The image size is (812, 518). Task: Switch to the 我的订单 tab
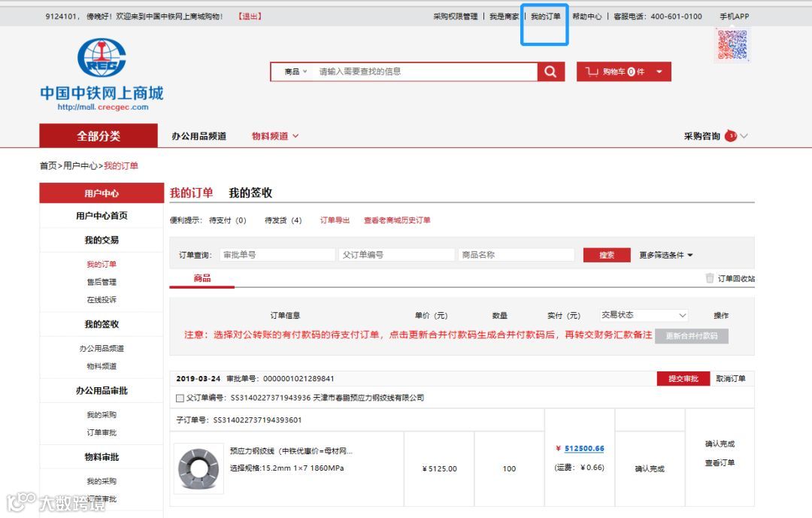tap(191, 192)
